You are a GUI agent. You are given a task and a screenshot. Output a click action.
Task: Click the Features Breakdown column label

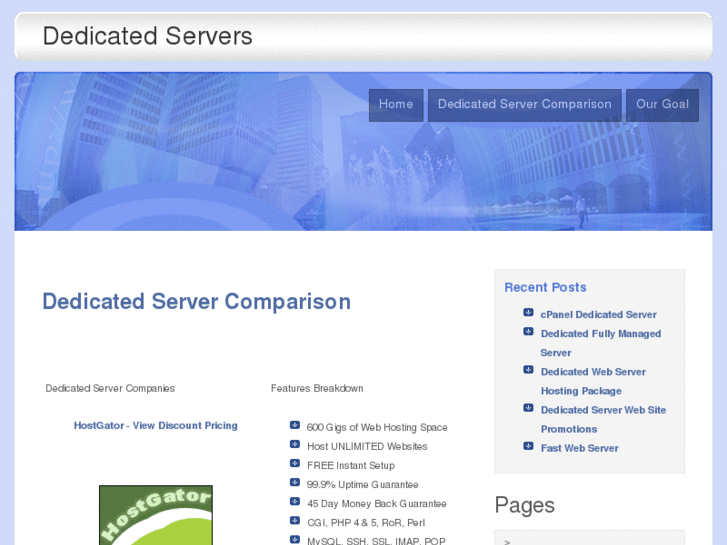pyautogui.click(x=317, y=388)
